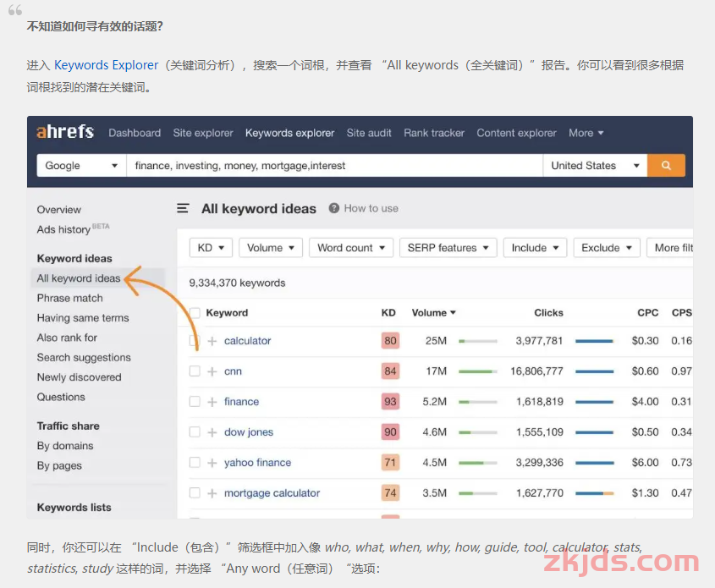Go to Rank tracker tab
Viewport: 715px width, 588px height.
click(434, 133)
